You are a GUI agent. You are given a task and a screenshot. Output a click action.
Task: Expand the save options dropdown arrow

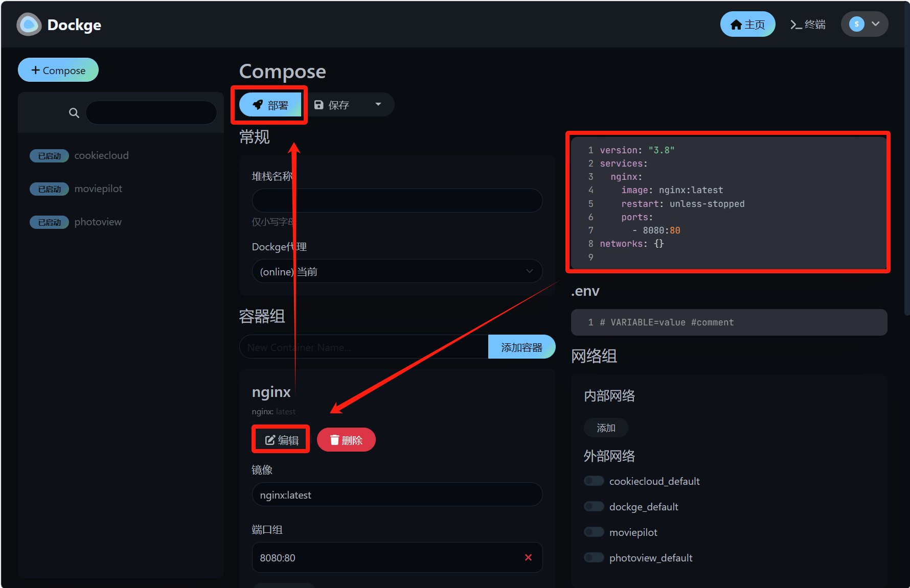click(378, 104)
